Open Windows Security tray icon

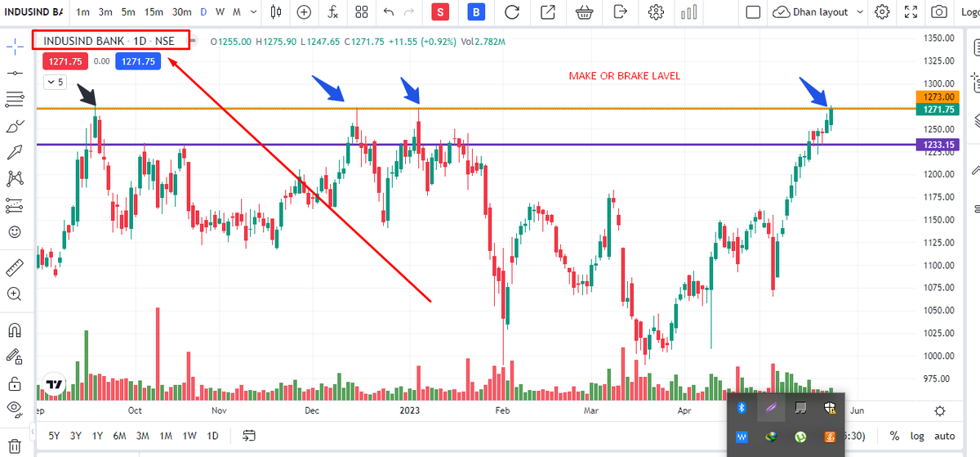pyautogui.click(x=830, y=406)
